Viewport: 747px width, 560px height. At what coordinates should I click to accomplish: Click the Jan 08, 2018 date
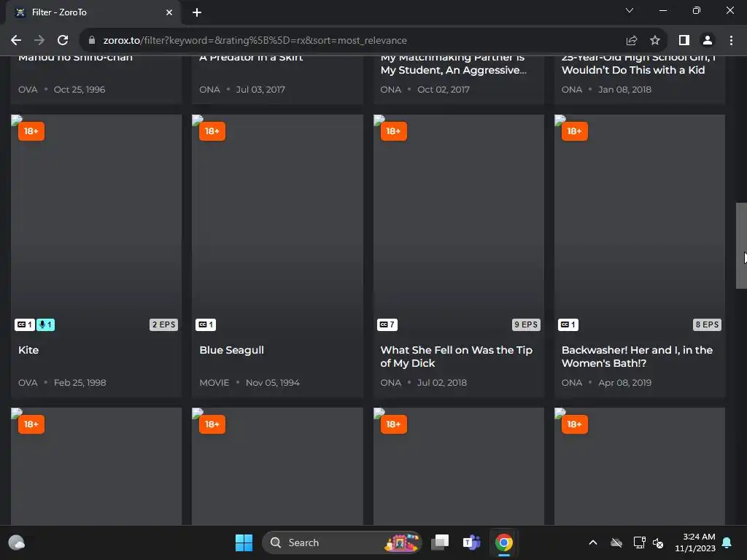click(625, 90)
